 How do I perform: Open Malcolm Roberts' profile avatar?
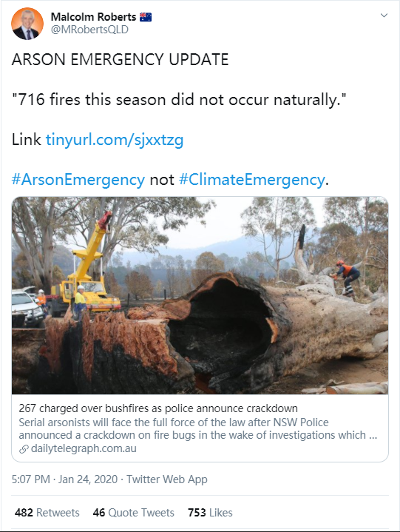pyautogui.click(x=27, y=24)
